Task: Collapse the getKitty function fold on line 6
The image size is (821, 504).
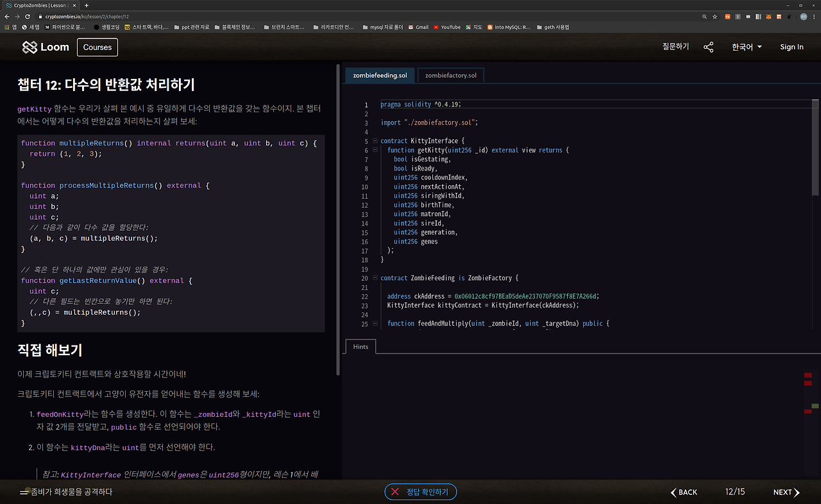Action: point(374,150)
